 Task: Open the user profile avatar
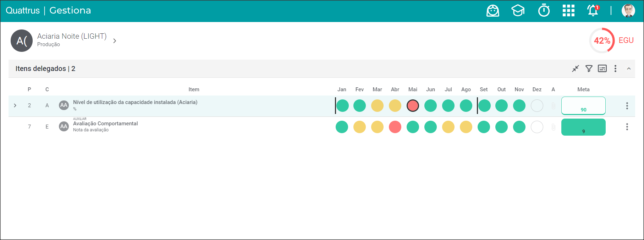click(628, 11)
